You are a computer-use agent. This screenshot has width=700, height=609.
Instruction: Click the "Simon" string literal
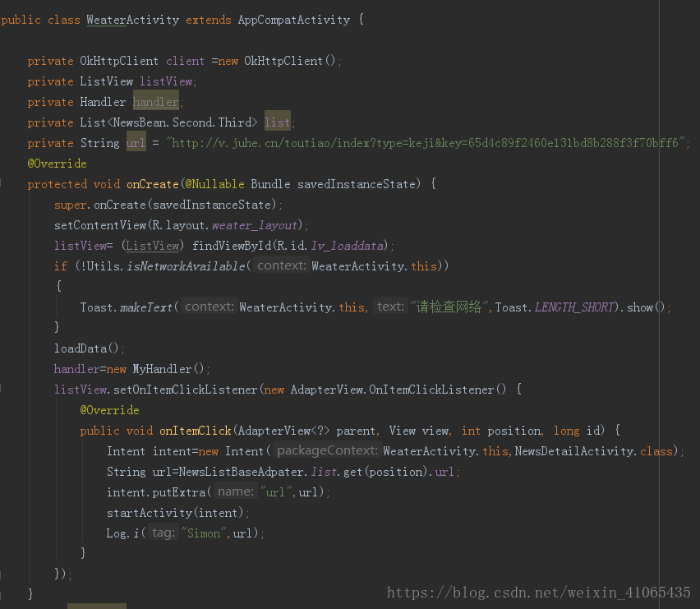(x=203, y=533)
